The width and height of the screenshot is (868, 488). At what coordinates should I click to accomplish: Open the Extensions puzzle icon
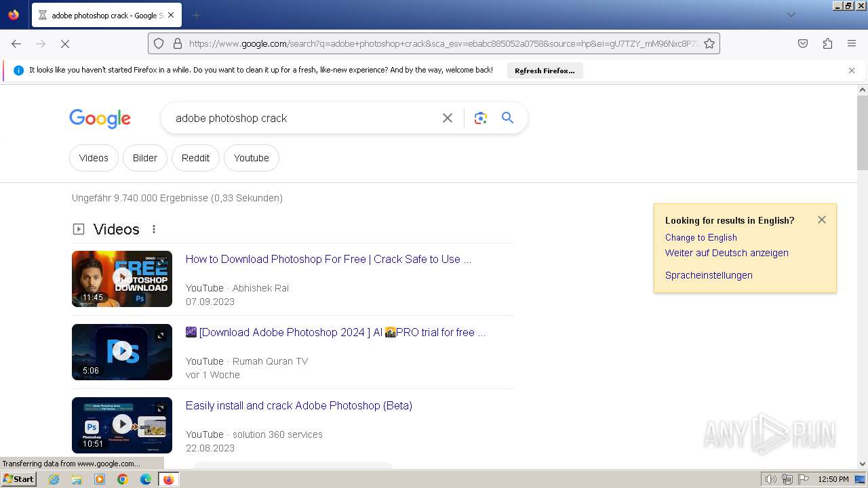(x=827, y=43)
